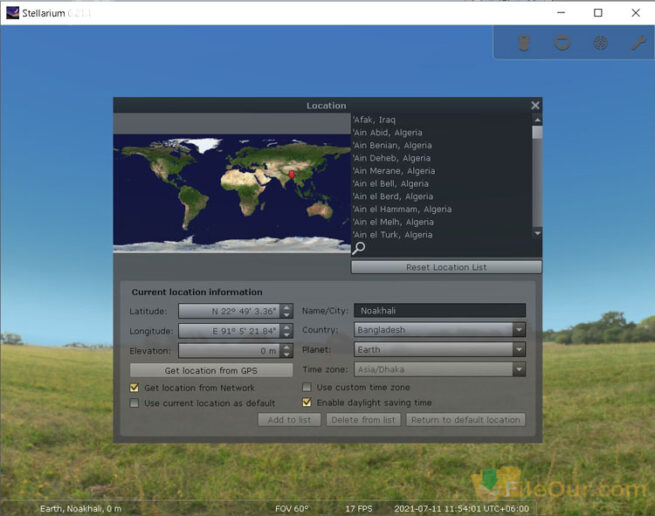Open the Planet dropdown showing Earth

click(440, 349)
